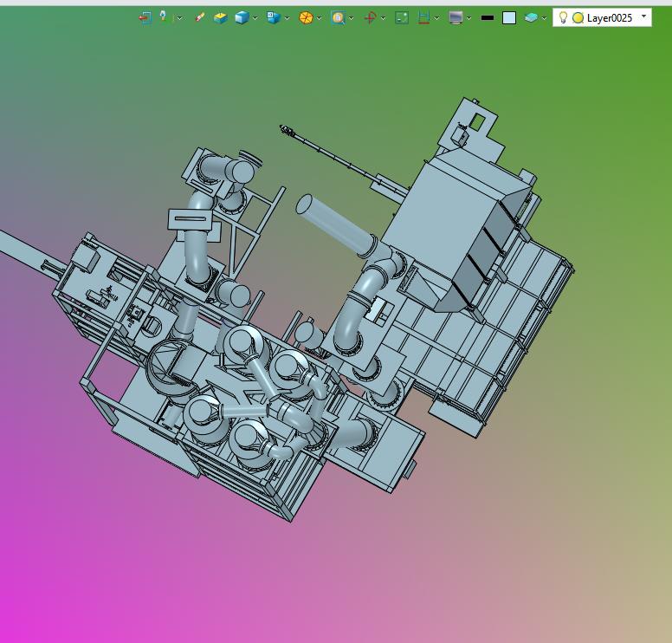Image resolution: width=672 pixels, height=643 pixels.
Task: Click the red rotate axis icon
Action: click(x=371, y=17)
